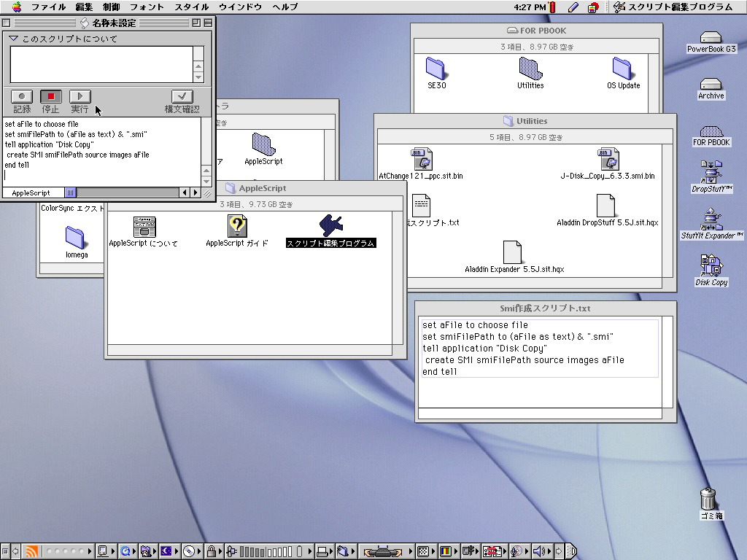Open the フォント menu
The image size is (747, 560).
pyautogui.click(x=147, y=7)
